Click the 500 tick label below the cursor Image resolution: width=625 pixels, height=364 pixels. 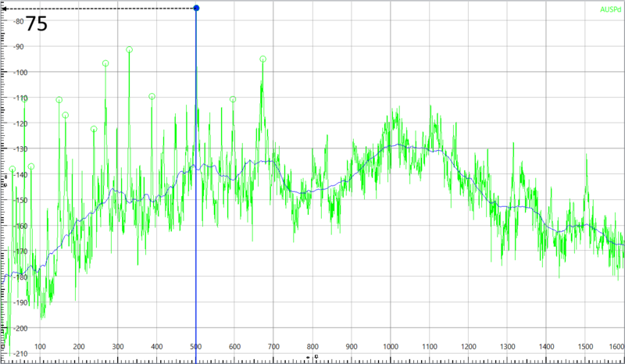click(195, 347)
